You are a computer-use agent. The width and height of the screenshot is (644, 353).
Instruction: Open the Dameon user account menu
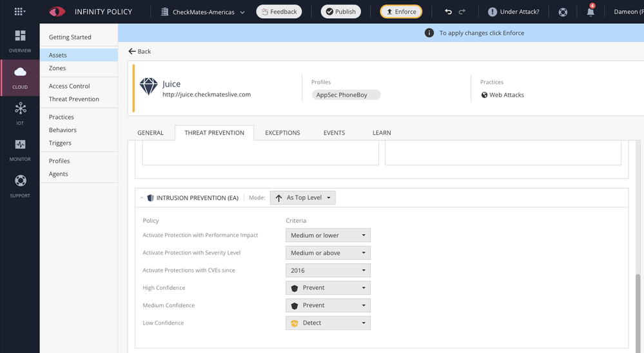click(x=629, y=12)
